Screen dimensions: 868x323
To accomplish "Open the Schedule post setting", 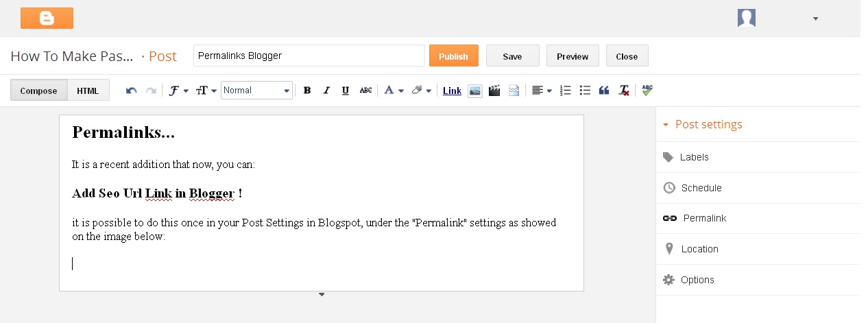I will [758, 188].
